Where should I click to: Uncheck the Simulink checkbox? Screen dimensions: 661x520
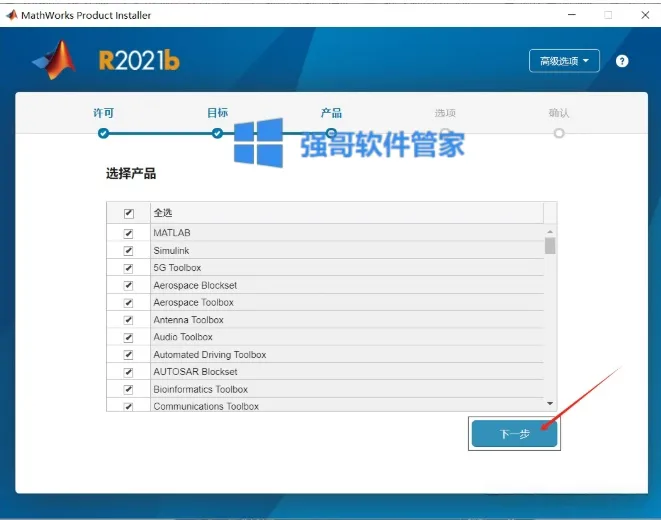click(x=129, y=251)
